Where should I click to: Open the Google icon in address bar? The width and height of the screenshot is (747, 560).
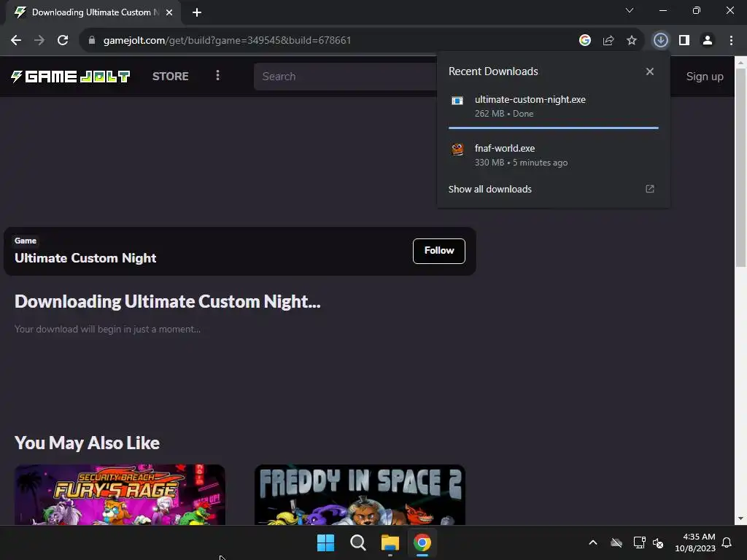pos(584,41)
